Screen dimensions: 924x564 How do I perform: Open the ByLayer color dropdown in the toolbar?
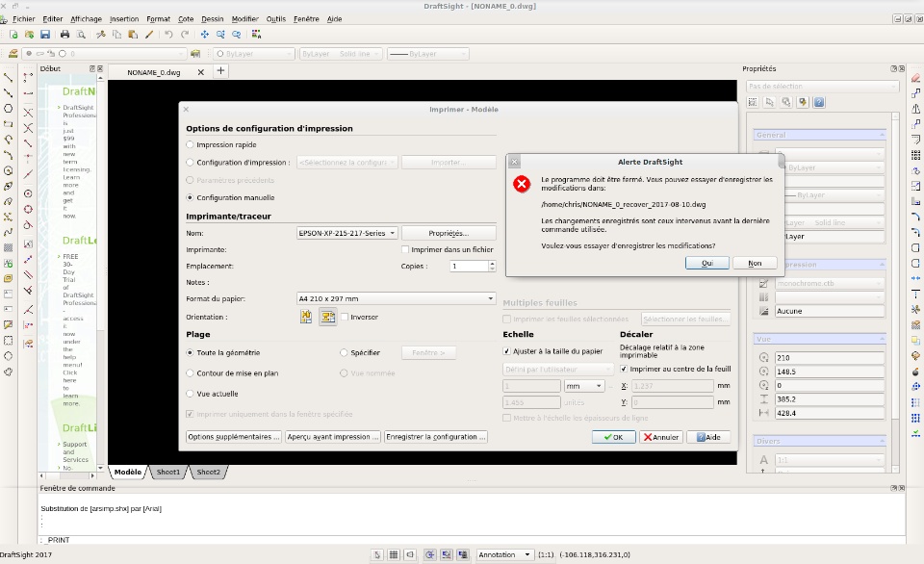click(x=253, y=54)
